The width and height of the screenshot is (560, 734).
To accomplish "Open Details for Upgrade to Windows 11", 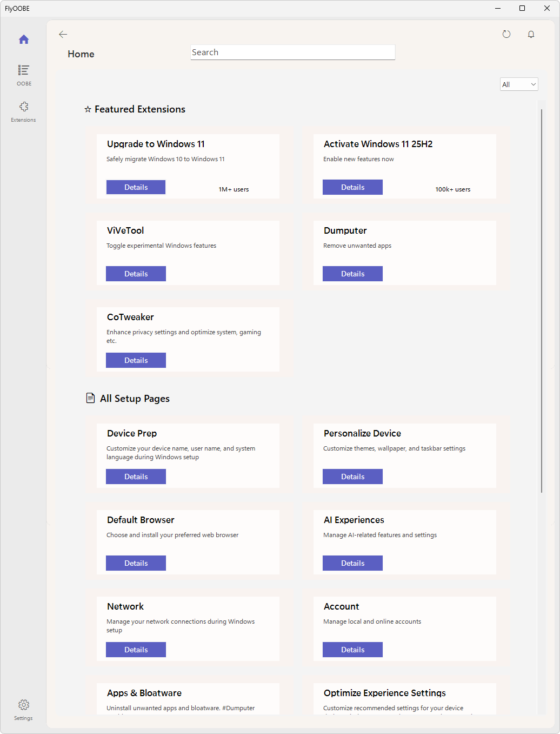I will (136, 187).
